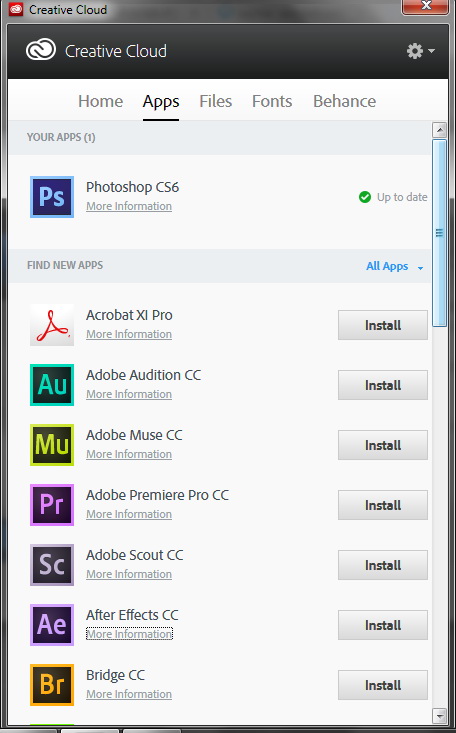Image resolution: width=456 pixels, height=733 pixels.
Task: Select the After Effects CC icon
Action: pos(52,625)
